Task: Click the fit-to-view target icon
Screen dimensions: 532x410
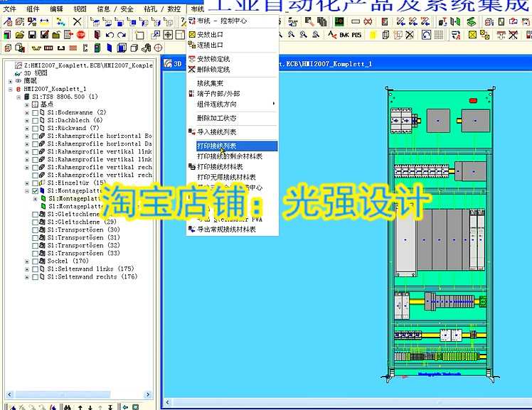Action: [168, 35]
